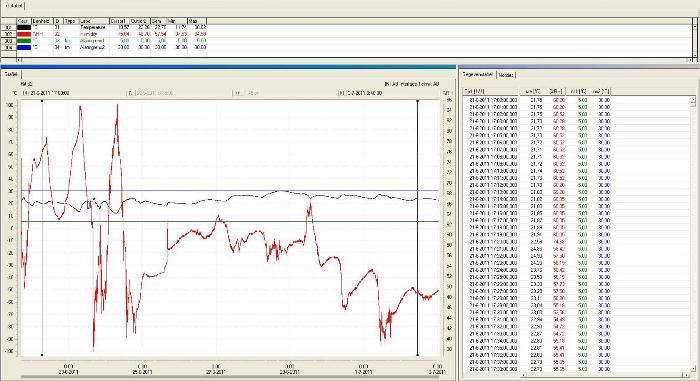700x381 pixels.
Task: Click the Max column header
Action: [197, 21]
